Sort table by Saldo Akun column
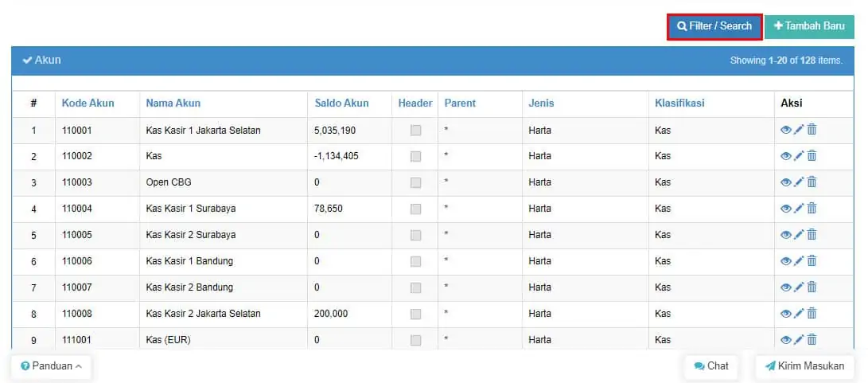The width and height of the screenshot is (868, 383). click(x=341, y=103)
